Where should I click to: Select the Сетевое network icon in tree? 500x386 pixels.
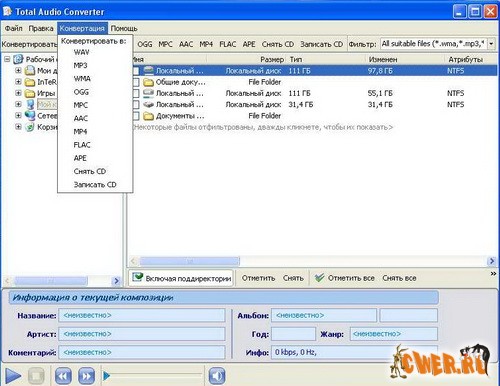click(x=30, y=115)
